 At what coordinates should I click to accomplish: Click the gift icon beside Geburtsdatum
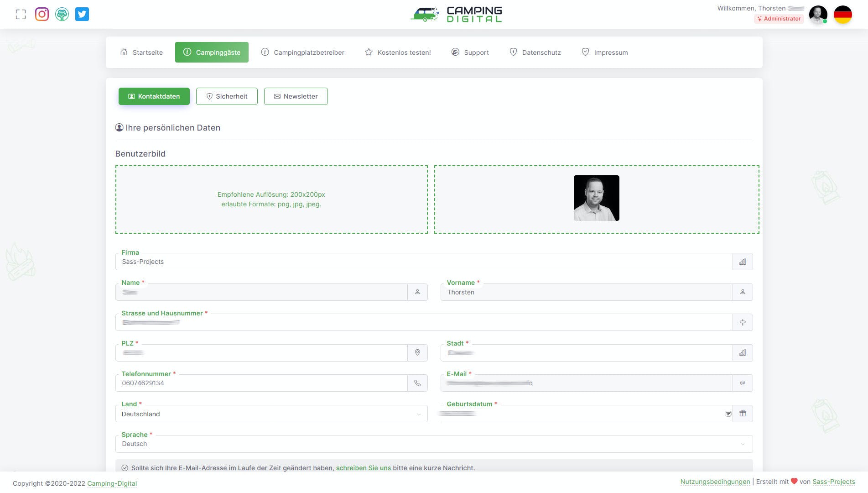pos(743,414)
